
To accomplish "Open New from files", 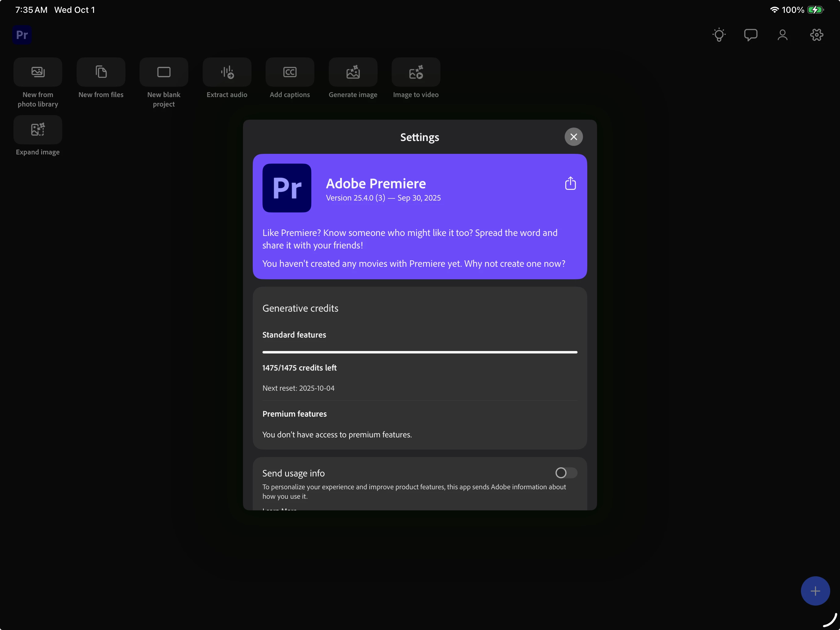I will [x=101, y=72].
